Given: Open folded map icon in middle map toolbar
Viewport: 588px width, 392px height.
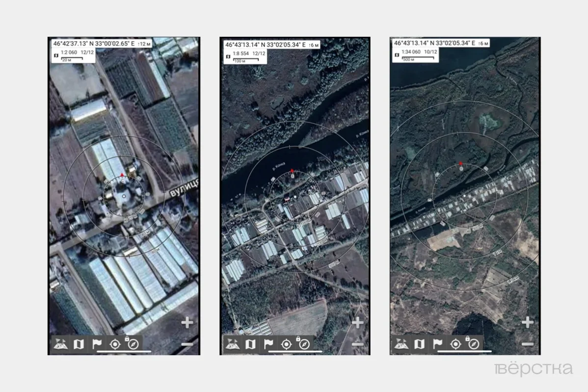Looking at the screenshot, I should [x=250, y=344].
